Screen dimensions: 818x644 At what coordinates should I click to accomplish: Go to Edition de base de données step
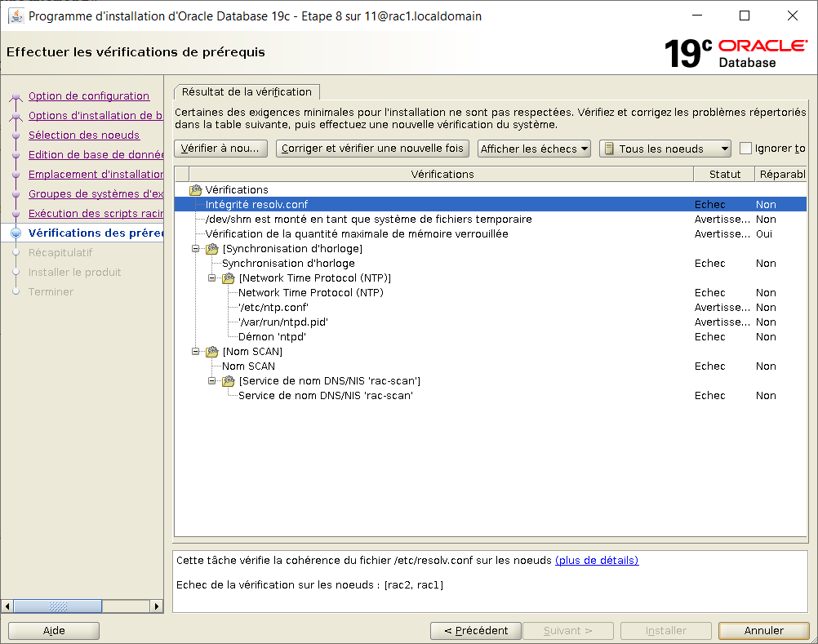[96, 155]
